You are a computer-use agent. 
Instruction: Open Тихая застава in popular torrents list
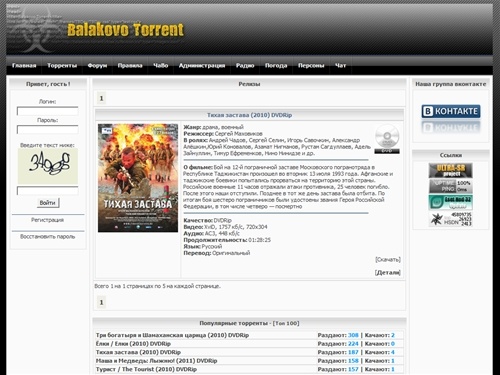[138, 352]
